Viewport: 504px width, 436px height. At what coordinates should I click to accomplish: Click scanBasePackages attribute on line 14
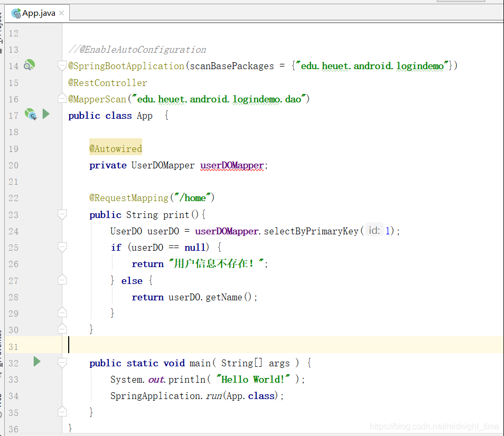click(x=232, y=66)
